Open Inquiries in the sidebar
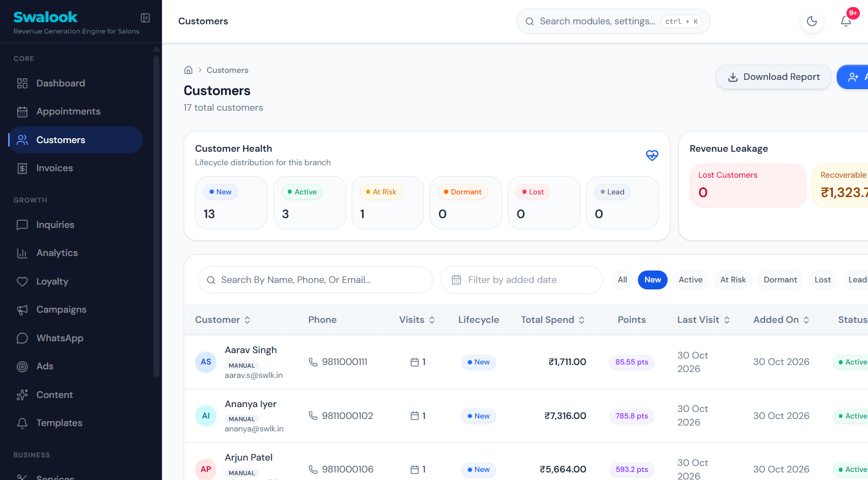This screenshot has height=480, width=868. pyautogui.click(x=76, y=225)
